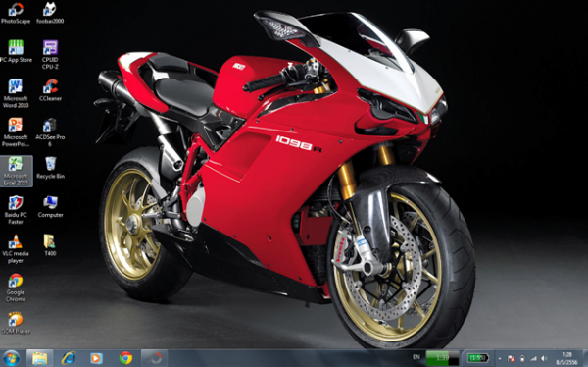Open ACDSee Pro 6 icon
Screen dimensions: 588x367
pos(50,131)
